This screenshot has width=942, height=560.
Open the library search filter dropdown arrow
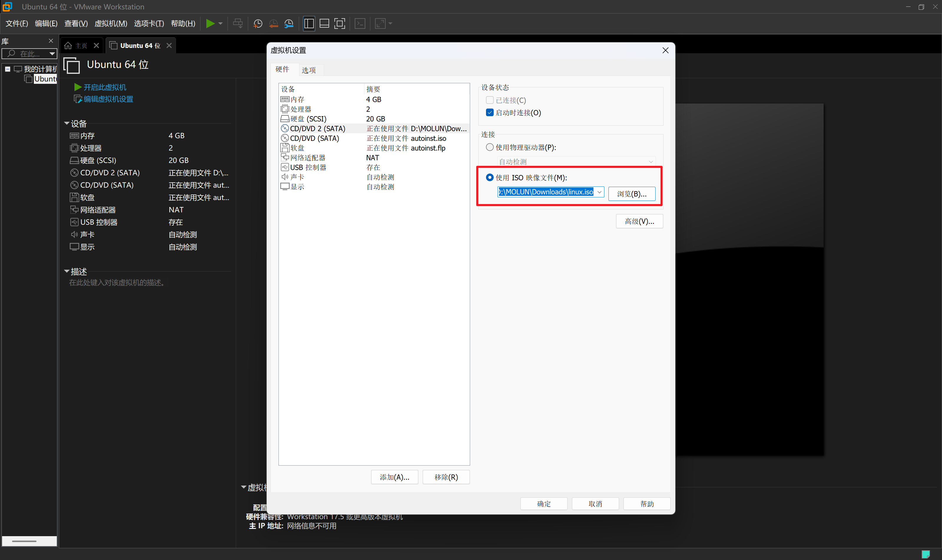(x=52, y=54)
